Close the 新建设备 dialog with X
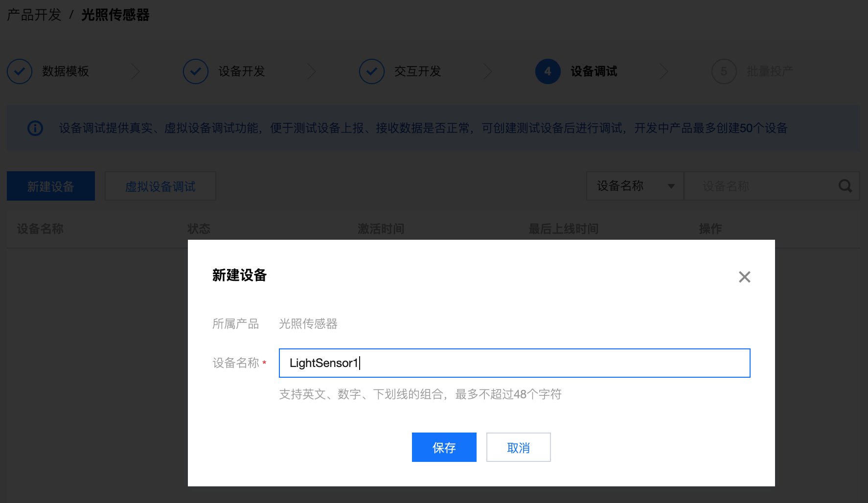868x503 pixels. pos(744,277)
